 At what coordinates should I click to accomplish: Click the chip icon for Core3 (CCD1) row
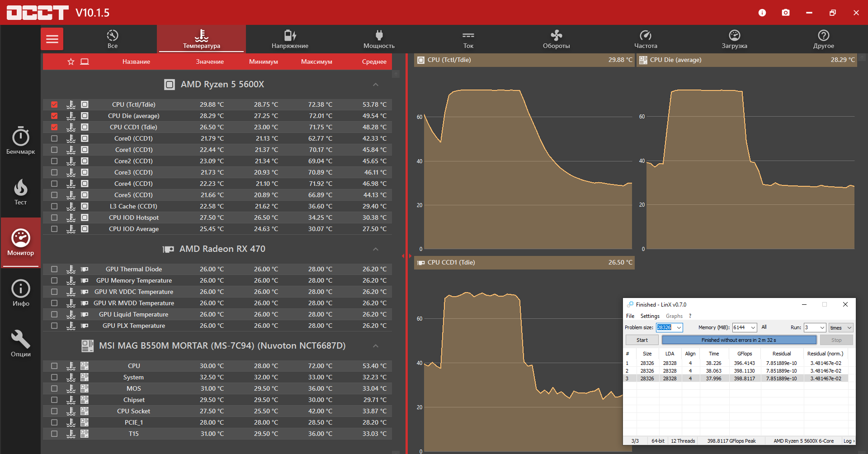pyautogui.click(x=85, y=172)
